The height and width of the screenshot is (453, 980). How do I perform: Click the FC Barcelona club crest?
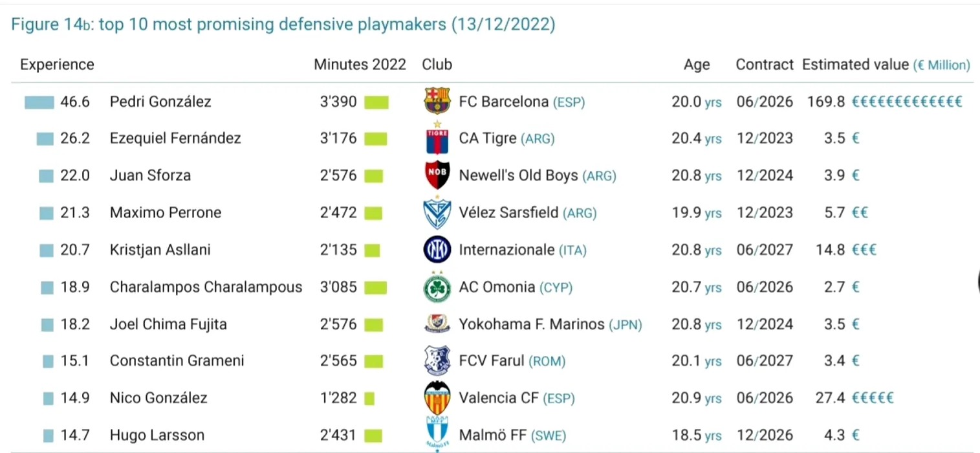tap(437, 101)
